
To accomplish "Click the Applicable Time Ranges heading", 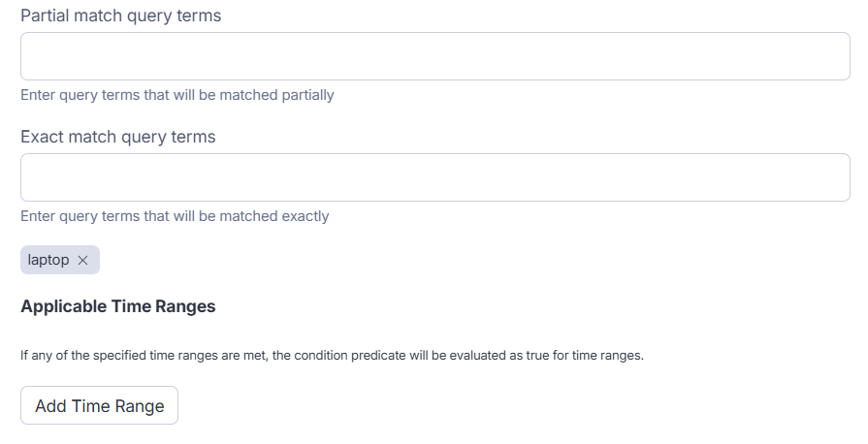I will point(117,306).
